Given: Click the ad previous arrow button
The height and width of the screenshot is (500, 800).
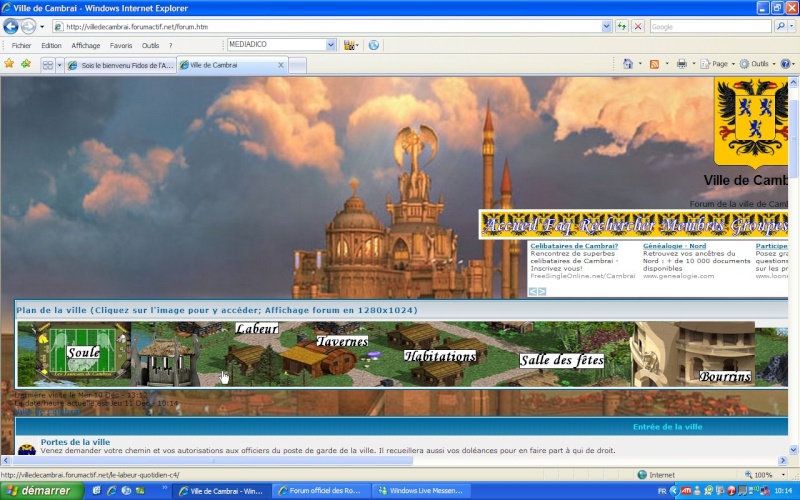Looking at the screenshot, I should 532,291.
